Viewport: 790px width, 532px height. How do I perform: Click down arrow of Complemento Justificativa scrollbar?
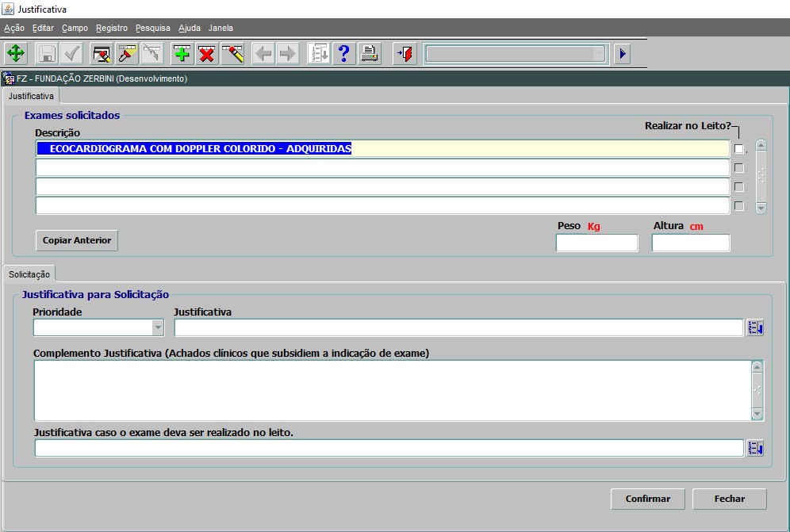pyautogui.click(x=757, y=414)
